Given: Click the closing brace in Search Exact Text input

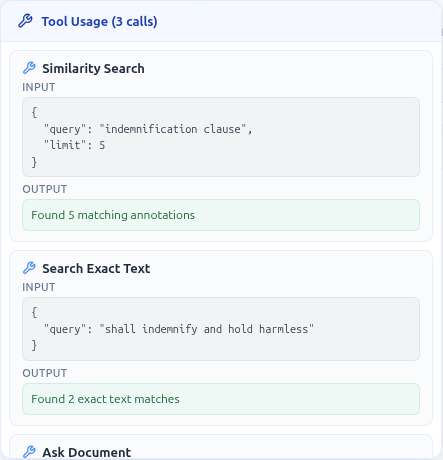Looking at the screenshot, I should tap(34, 345).
